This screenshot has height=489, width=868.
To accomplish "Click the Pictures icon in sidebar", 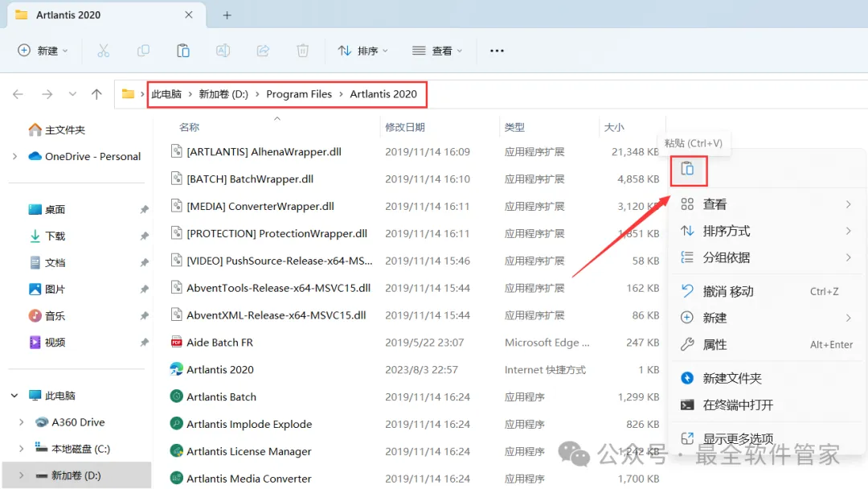I will (35, 289).
